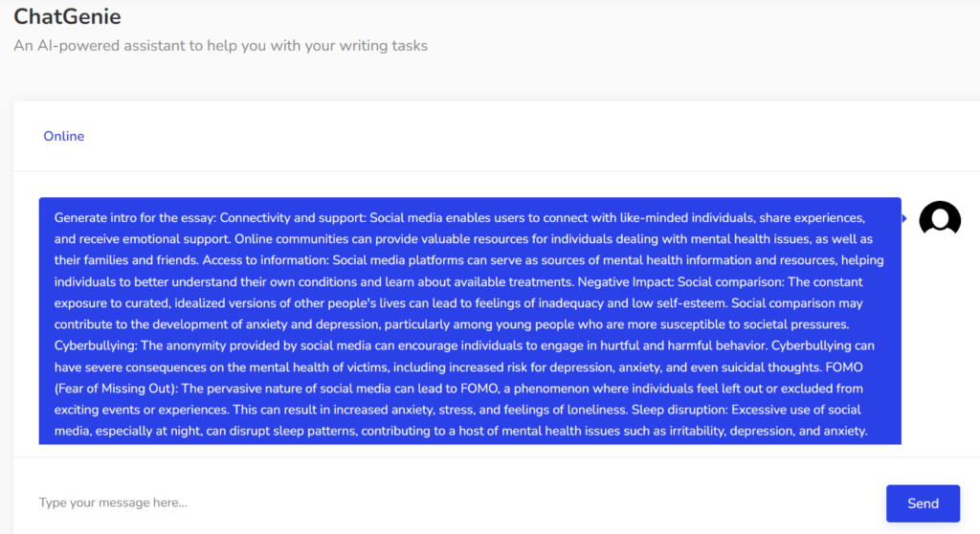Screen dimensions: 980x534
Task: Click the Online status label
Action: pos(63,136)
